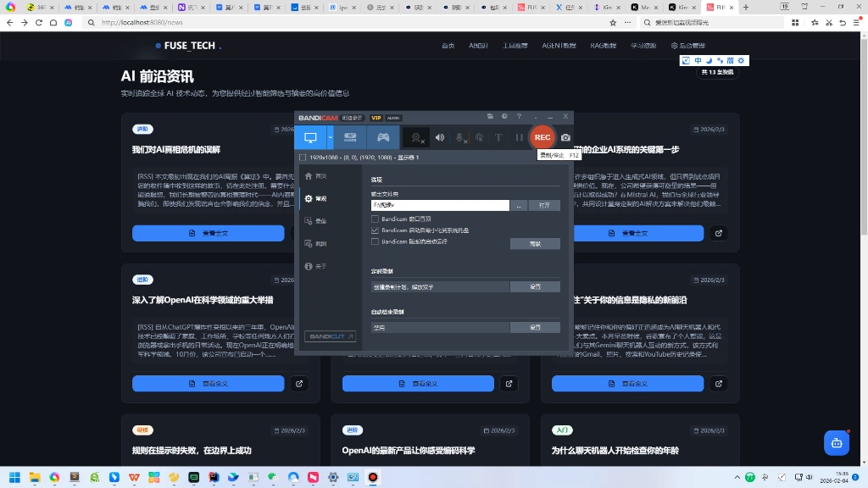Open article titled OpenAI科学领域的重大举措

tap(203, 300)
